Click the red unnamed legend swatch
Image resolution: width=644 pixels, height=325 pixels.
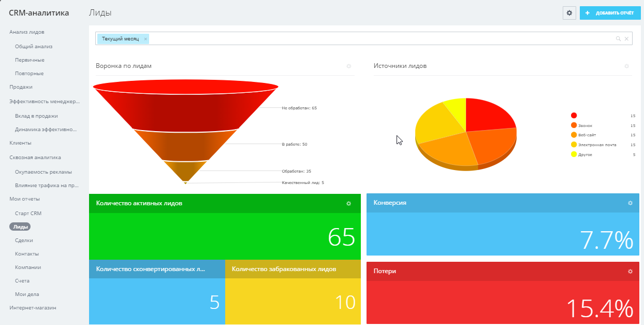(574, 116)
